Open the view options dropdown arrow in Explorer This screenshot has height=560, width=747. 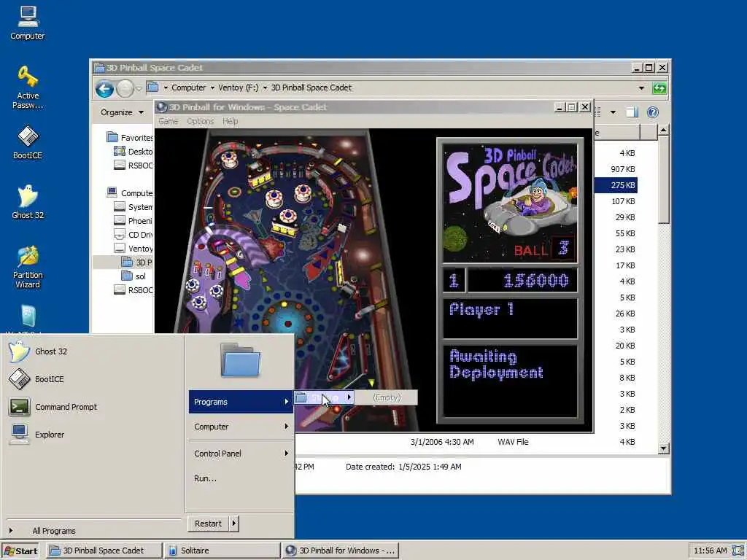[x=613, y=112]
